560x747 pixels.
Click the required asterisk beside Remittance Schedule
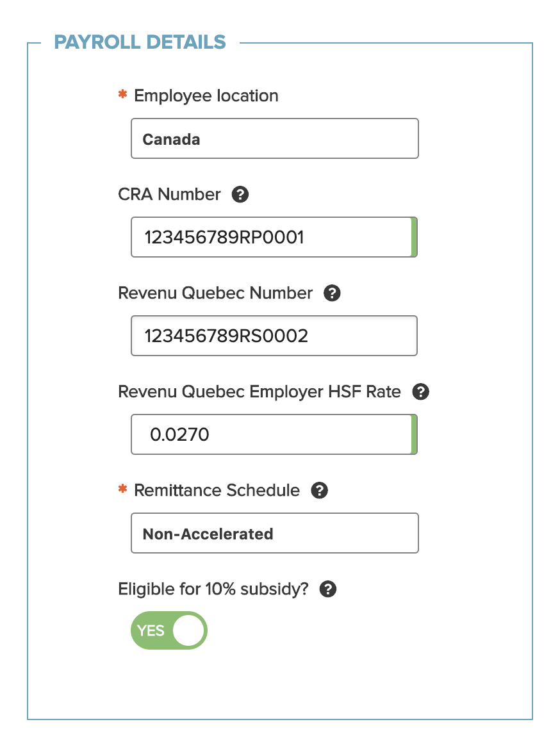coord(122,488)
